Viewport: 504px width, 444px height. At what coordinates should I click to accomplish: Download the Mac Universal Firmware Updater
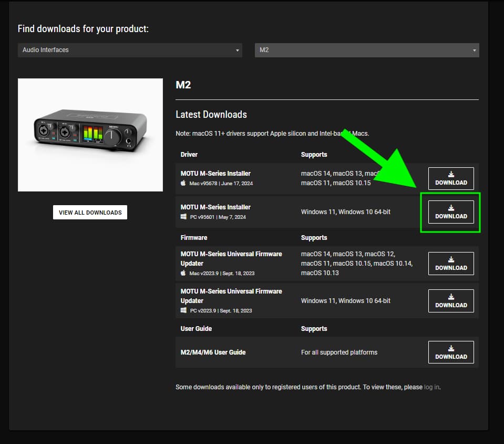[451, 264]
